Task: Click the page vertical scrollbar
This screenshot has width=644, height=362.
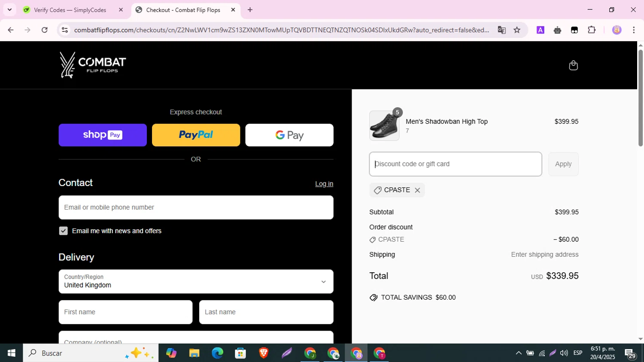Action: point(641,99)
